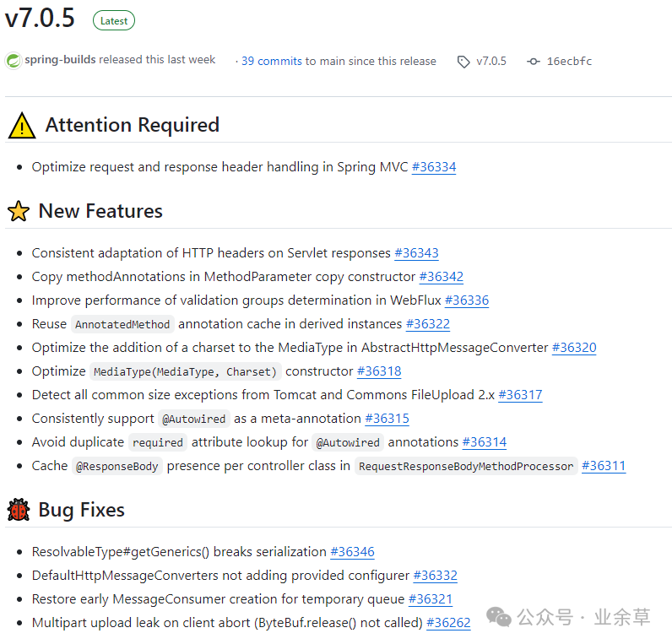Open issue #36315
The height and width of the screenshot is (644, 672).
[387, 418]
